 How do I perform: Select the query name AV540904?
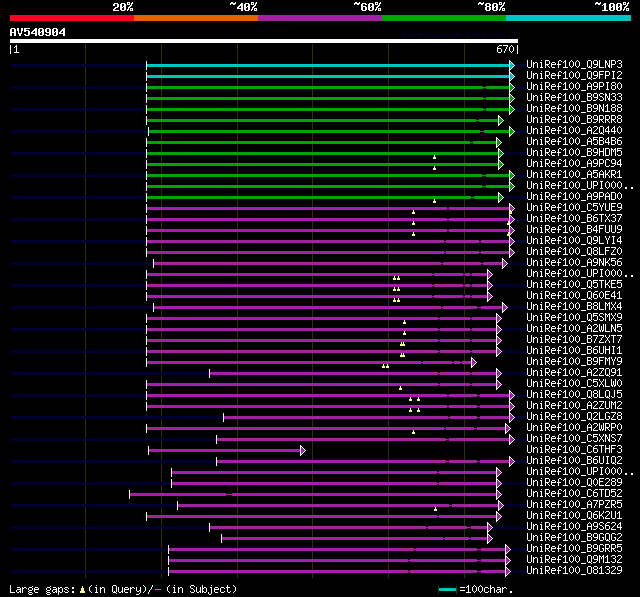point(38,32)
